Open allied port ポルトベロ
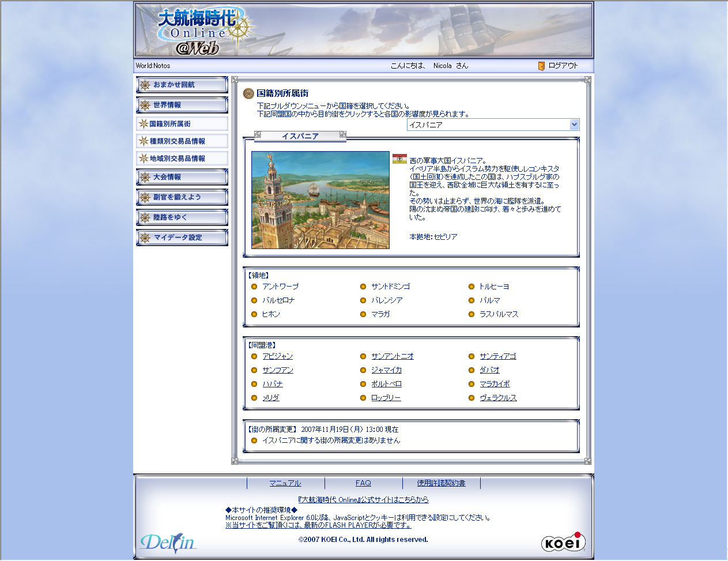This screenshot has height=561, width=728. click(x=387, y=384)
